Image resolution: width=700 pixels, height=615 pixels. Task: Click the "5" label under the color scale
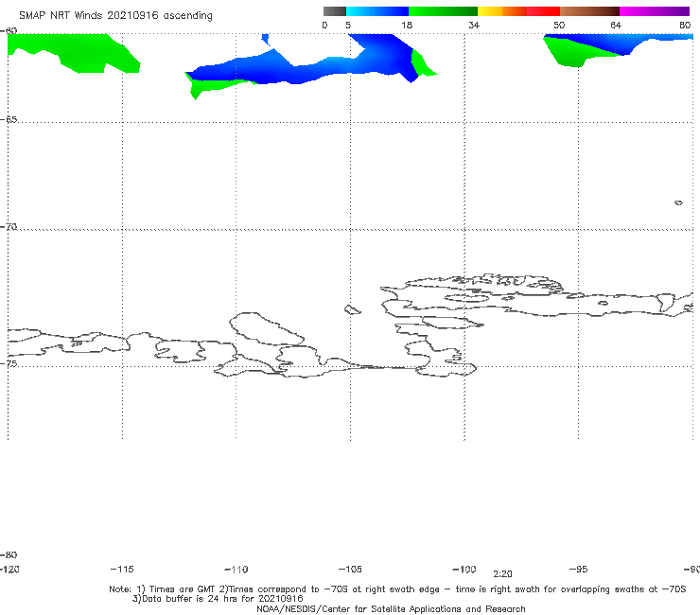tap(348, 25)
